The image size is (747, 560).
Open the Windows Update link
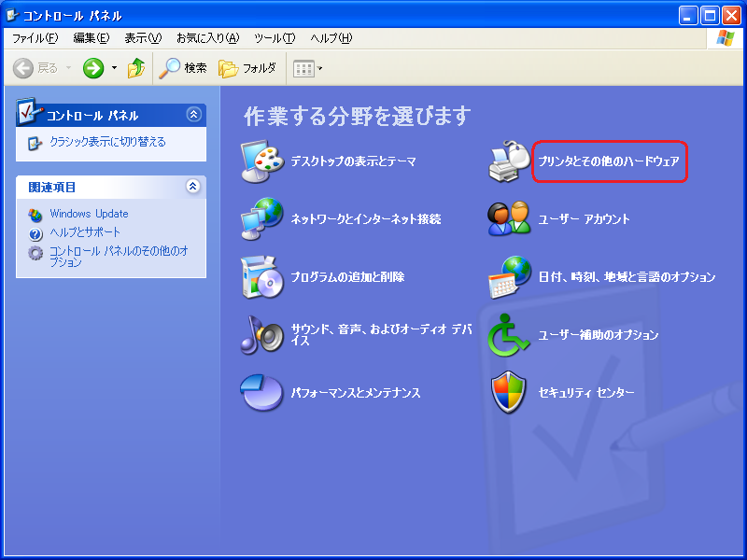tap(89, 214)
